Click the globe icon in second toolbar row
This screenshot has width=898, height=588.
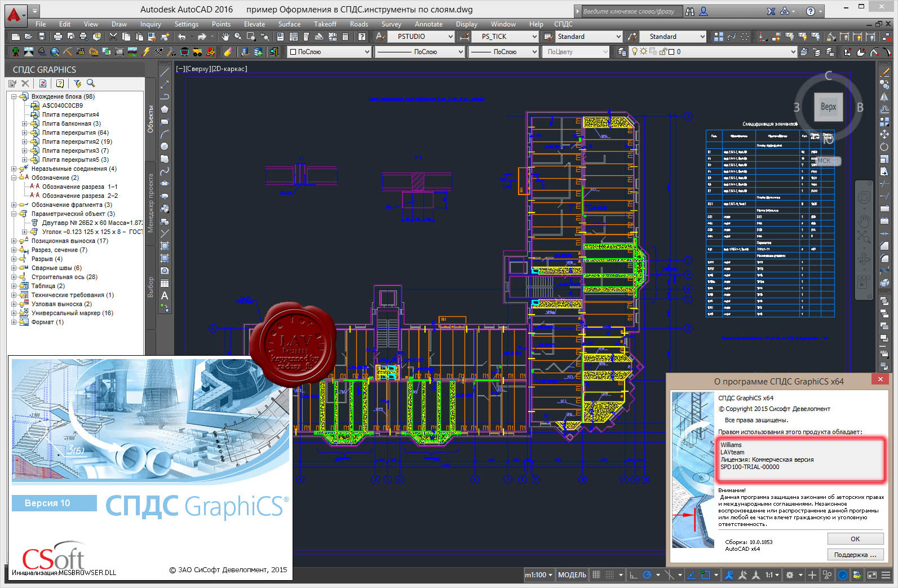[55, 52]
